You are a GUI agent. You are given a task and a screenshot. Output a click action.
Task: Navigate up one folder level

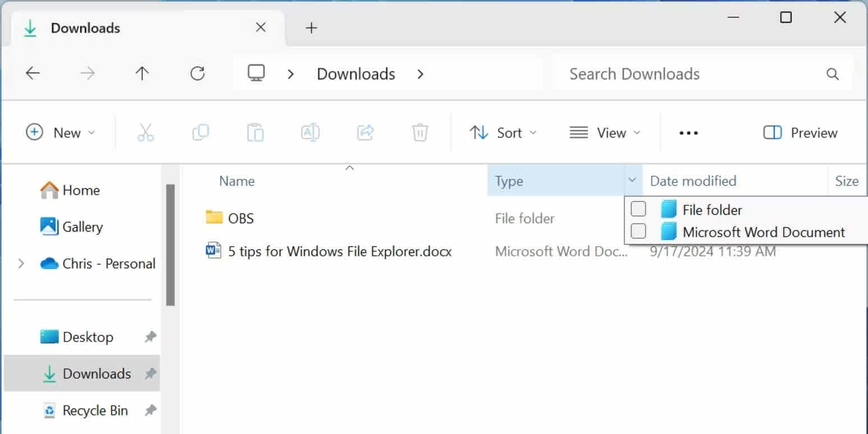point(142,73)
